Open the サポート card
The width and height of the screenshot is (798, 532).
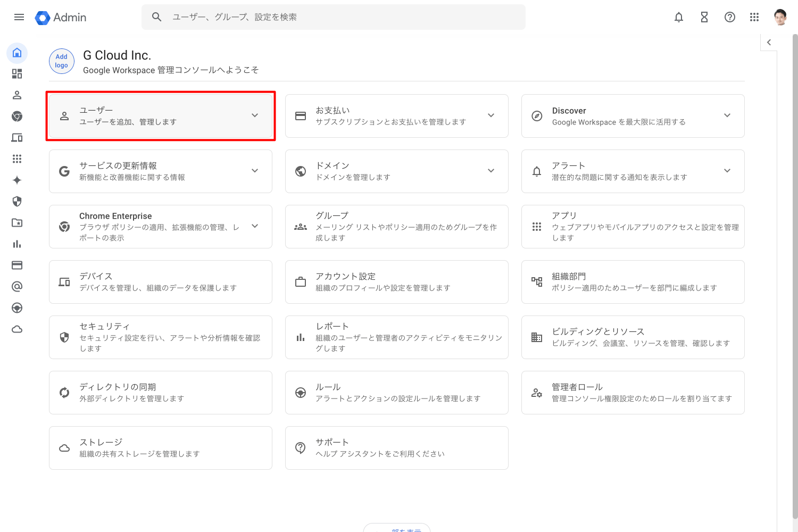[397, 448]
